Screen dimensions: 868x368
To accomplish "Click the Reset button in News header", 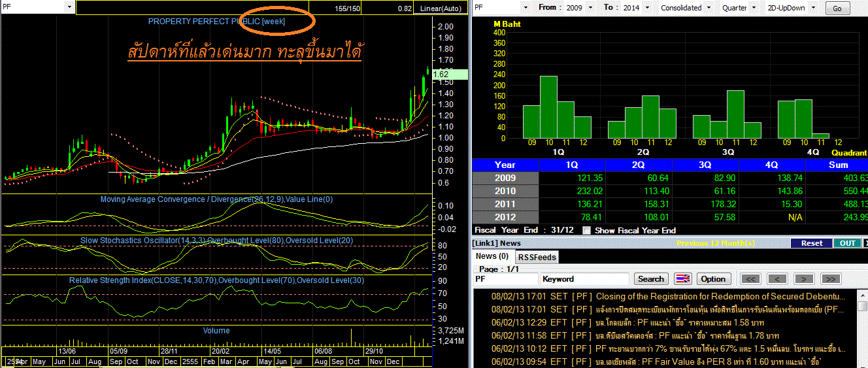I will pos(811,243).
